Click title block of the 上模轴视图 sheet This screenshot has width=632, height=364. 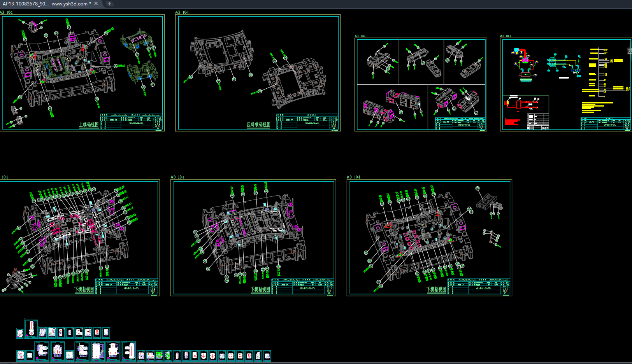tap(131, 122)
